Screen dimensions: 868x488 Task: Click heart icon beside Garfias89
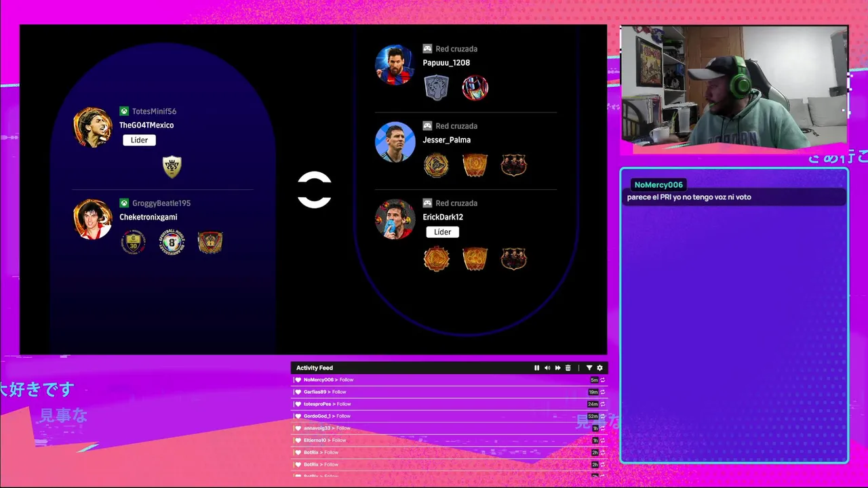[298, 392]
